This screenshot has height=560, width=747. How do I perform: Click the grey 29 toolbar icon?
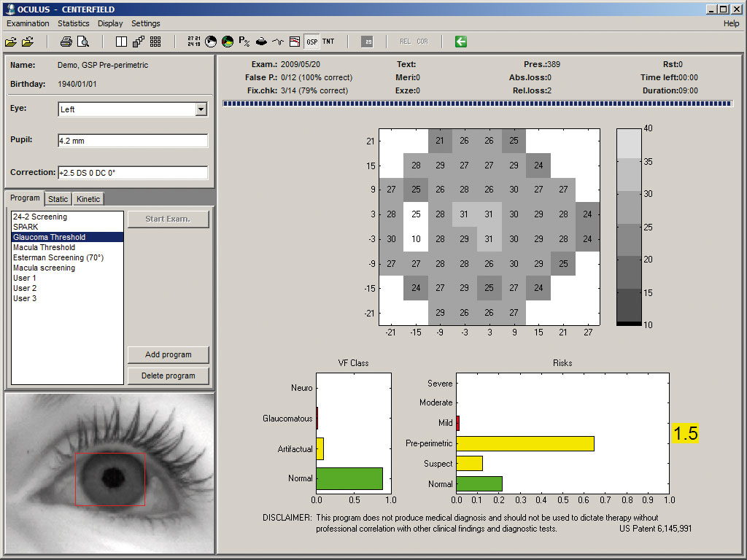[x=367, y=42]
